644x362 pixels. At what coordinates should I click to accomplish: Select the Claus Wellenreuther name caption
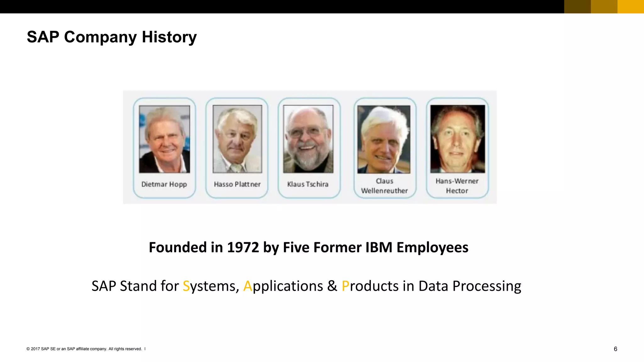point(384,186)
